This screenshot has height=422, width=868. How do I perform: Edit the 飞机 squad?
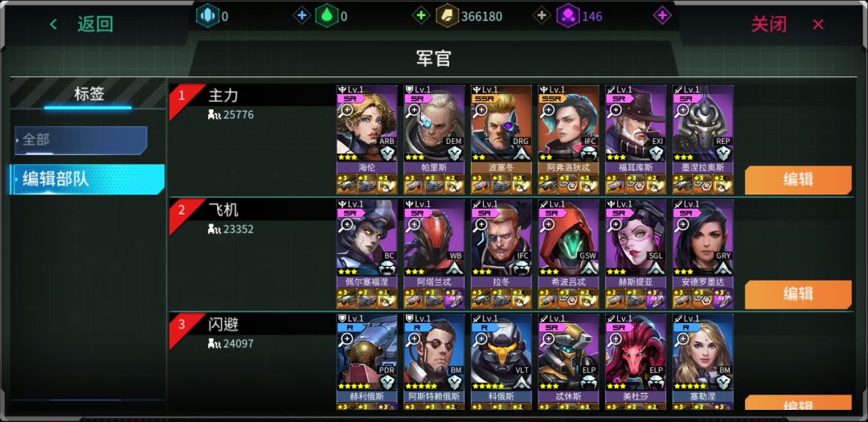point(798,294)
